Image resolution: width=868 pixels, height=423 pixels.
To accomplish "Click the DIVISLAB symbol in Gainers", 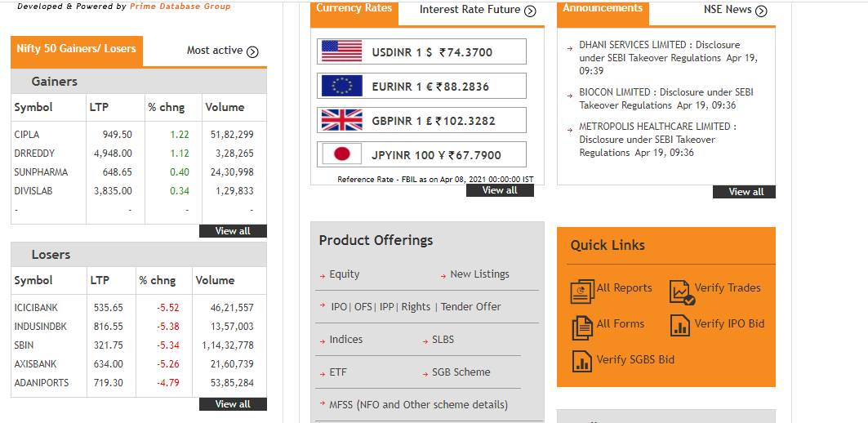I will pos(33,191).
